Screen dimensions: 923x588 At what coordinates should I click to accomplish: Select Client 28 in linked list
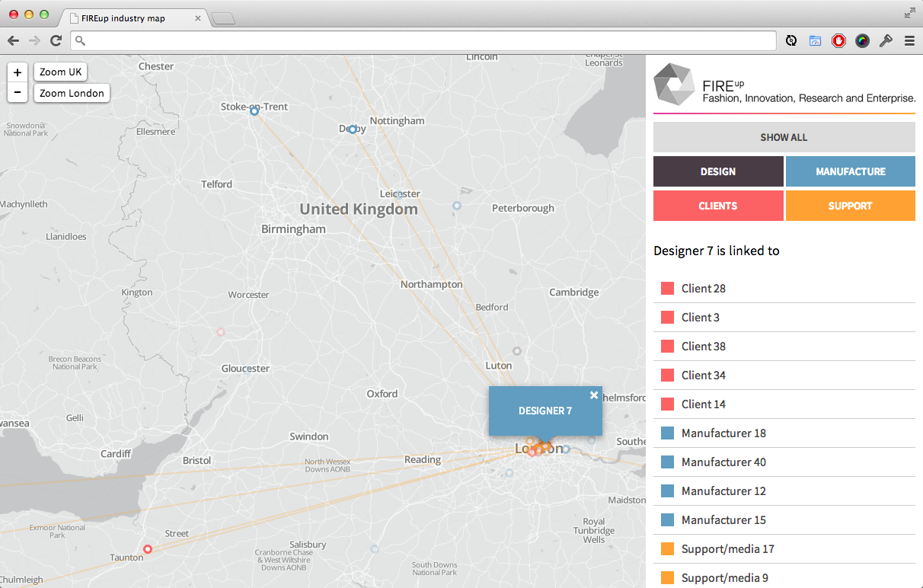784,289
